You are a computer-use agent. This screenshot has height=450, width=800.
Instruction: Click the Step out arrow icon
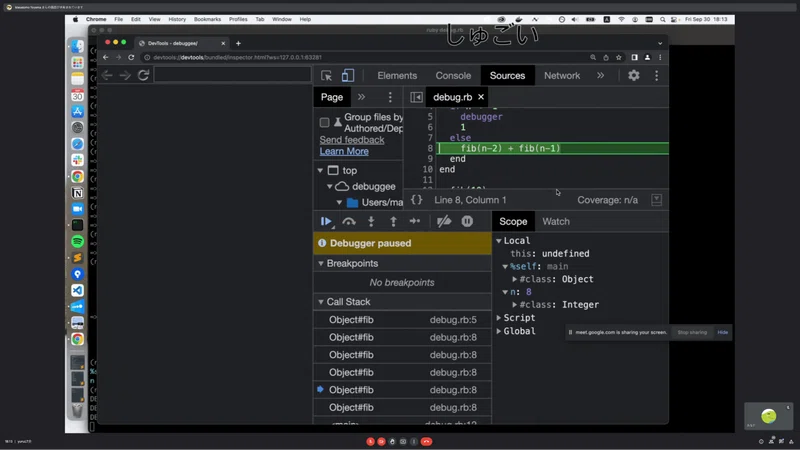point(393,221)
